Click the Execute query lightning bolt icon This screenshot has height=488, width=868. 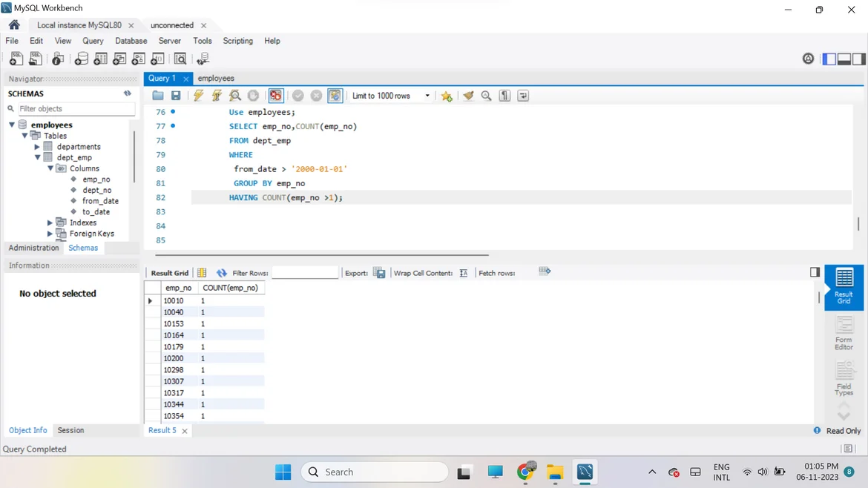(x=198, y=96)
